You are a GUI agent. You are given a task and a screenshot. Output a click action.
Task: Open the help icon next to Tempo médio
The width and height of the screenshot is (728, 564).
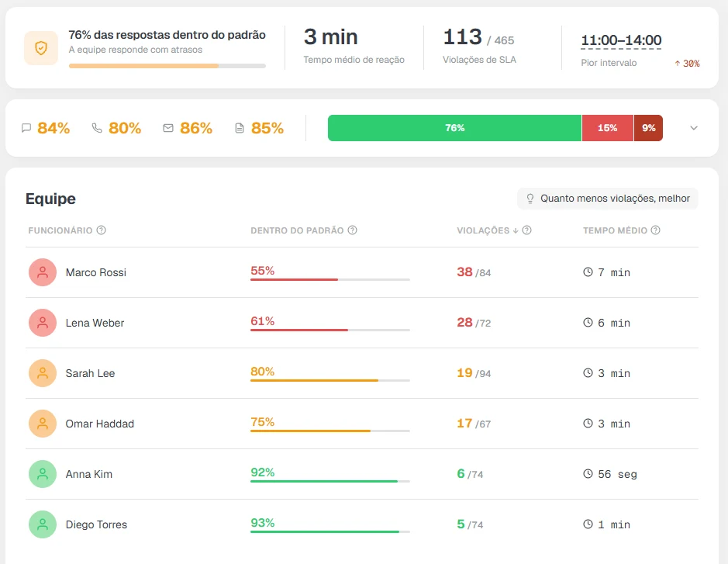655,230
